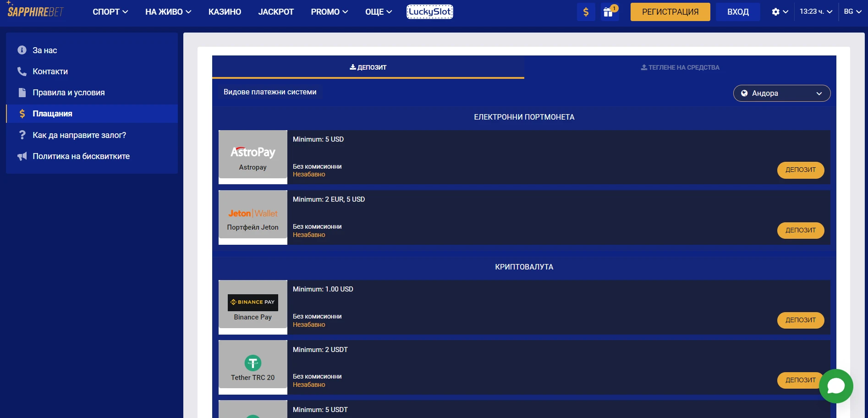Open the JACKPOT section
868x418 pixels.
tap(276, 12)
